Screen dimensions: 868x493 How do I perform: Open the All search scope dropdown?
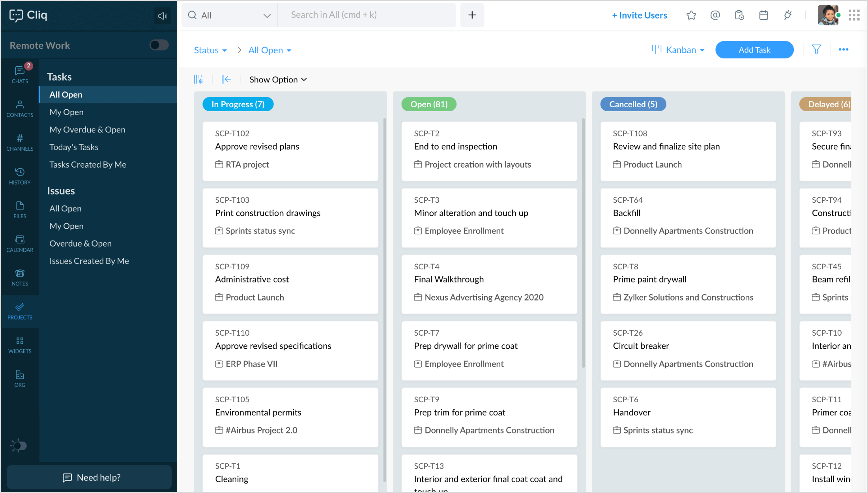[230, 15]
